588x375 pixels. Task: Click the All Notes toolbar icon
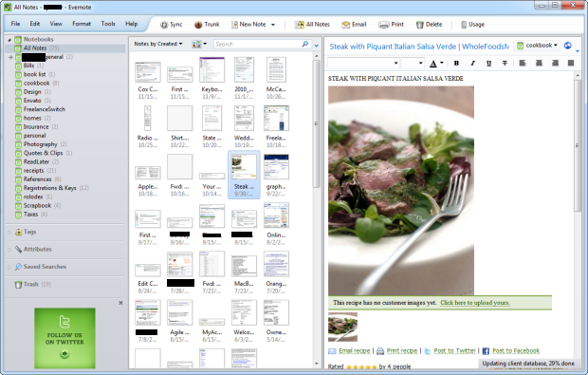click(x=299, y=25)
